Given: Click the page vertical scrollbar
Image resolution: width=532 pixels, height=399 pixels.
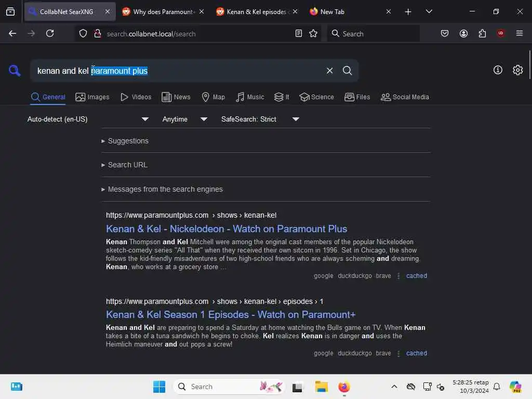Looking at the screenshot, I should [x=529, y=64].
